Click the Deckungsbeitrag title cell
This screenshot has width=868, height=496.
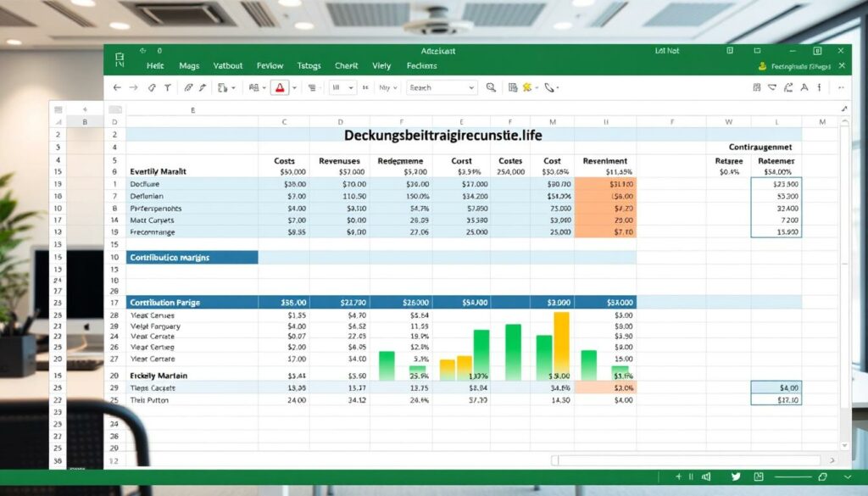click(442, 135)
